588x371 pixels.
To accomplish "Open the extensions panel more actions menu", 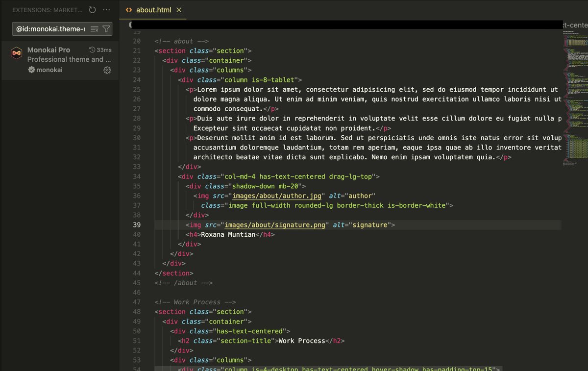I will pyautogui.click(x=106, y=9).
